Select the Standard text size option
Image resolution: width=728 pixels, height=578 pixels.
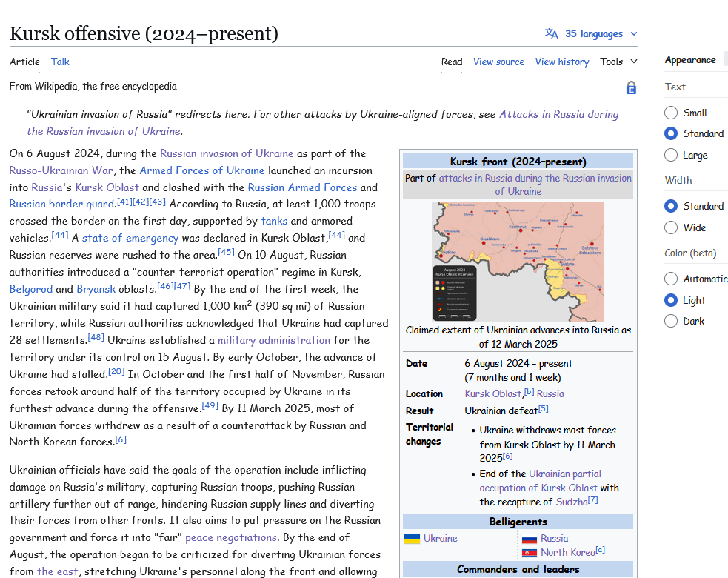point(671,134)
